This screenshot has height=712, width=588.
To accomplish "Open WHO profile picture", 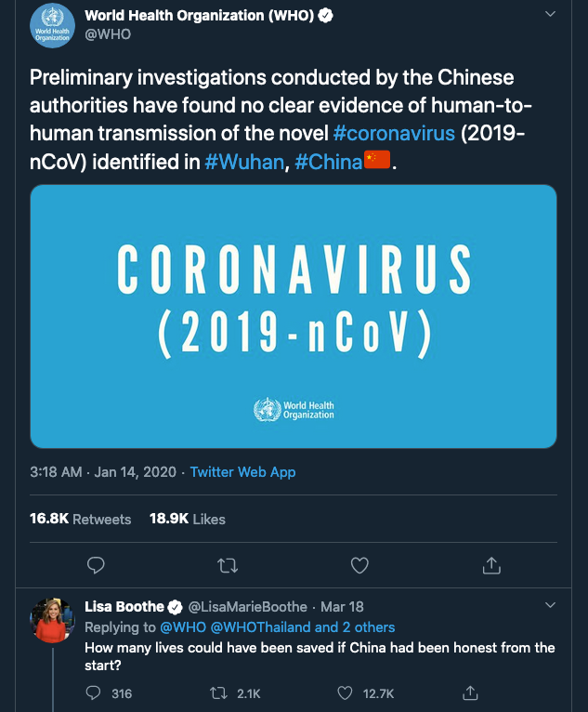I will coord(53,26).
